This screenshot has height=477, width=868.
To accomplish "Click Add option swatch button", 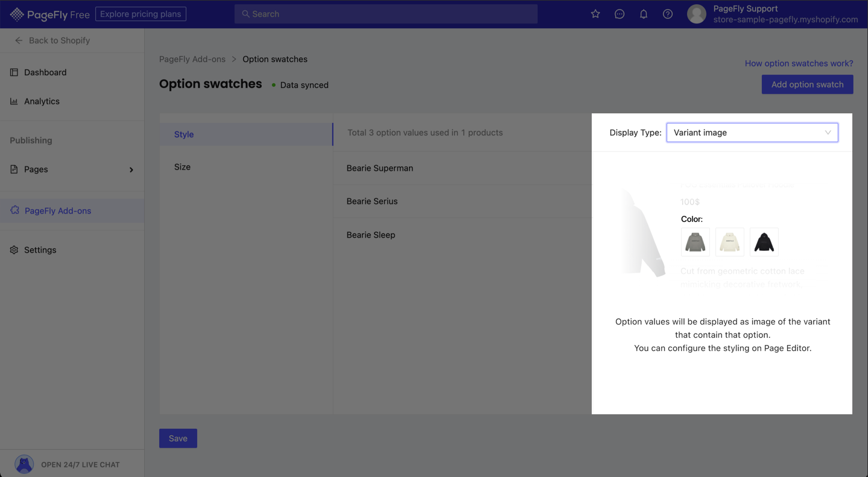I will 807,84.
